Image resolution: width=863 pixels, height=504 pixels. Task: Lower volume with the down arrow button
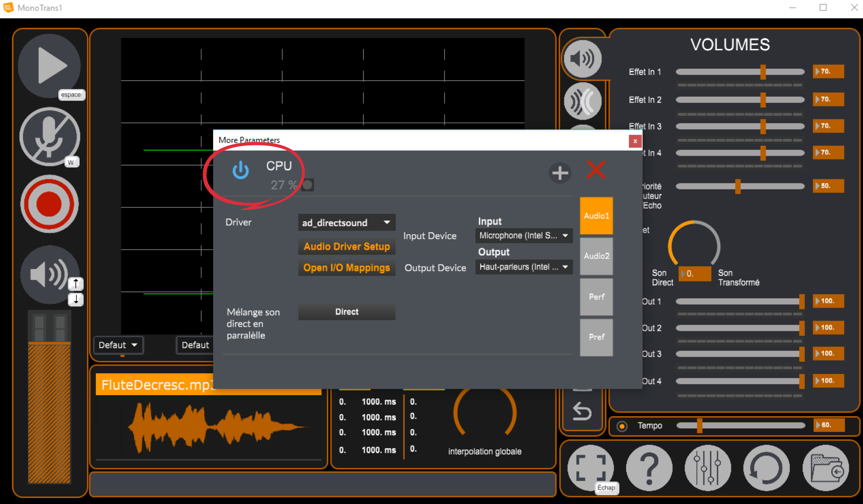pos(76,299)
